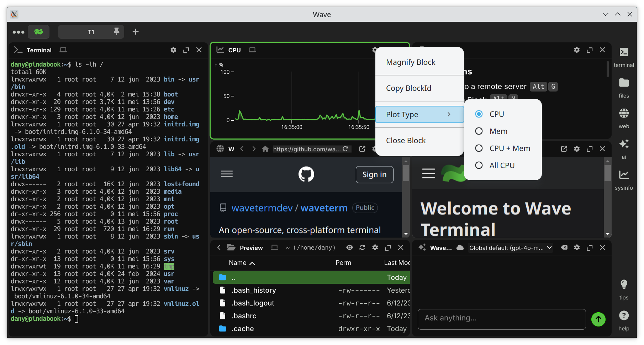Select CPU + Mem plot type
Viewport: 644px width, 345px height.
click(x=503, y=148)
